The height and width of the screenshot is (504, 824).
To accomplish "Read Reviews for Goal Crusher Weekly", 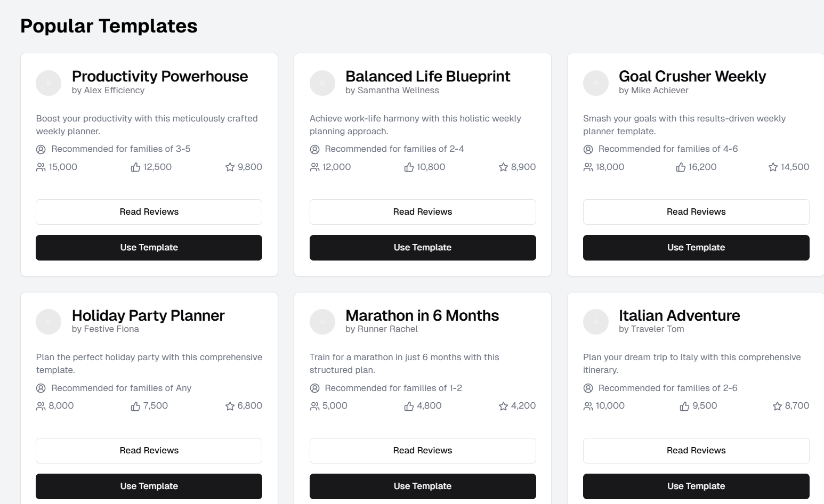I will pos(696,212).
